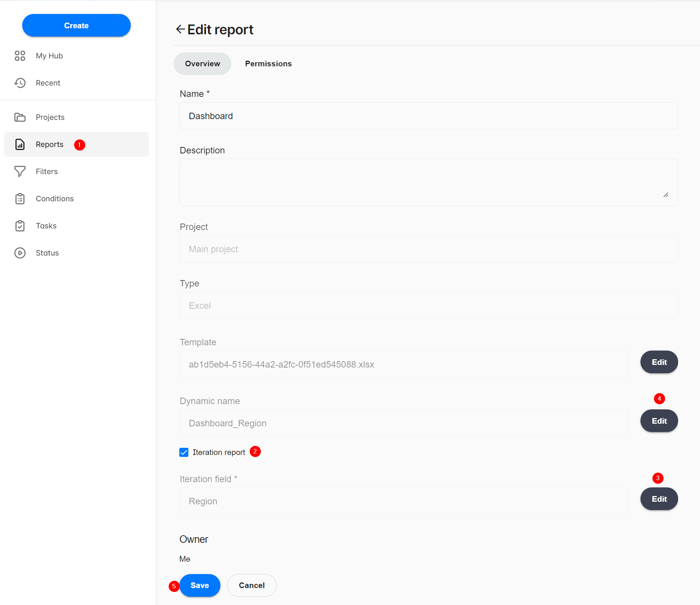The image size is (700, 605).
Task: Edit the Template file
Action: click(659, 362)
